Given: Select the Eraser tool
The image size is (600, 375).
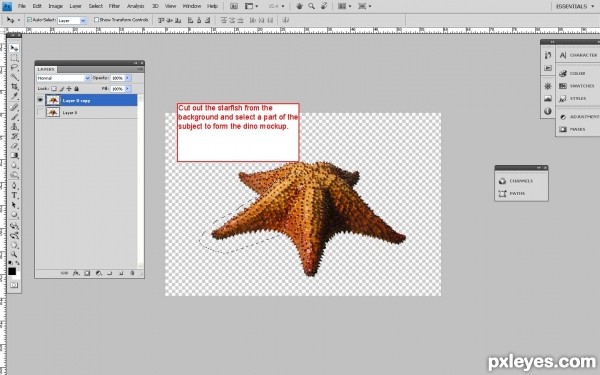Looking at the screenshot, I should pos(14,145).
